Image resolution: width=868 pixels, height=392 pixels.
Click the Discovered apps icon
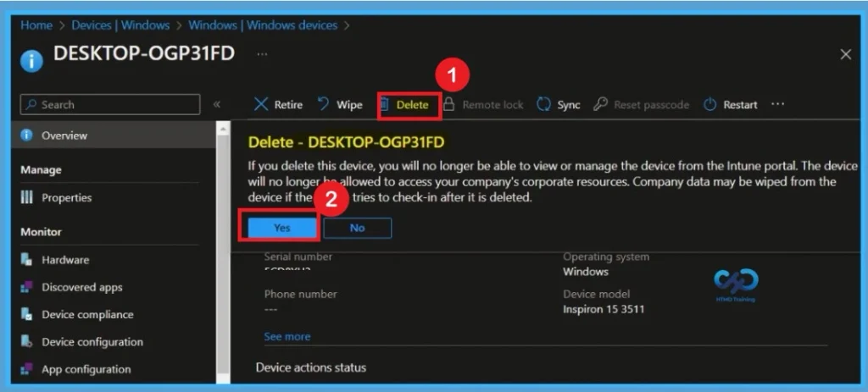(x=26, y=287)
